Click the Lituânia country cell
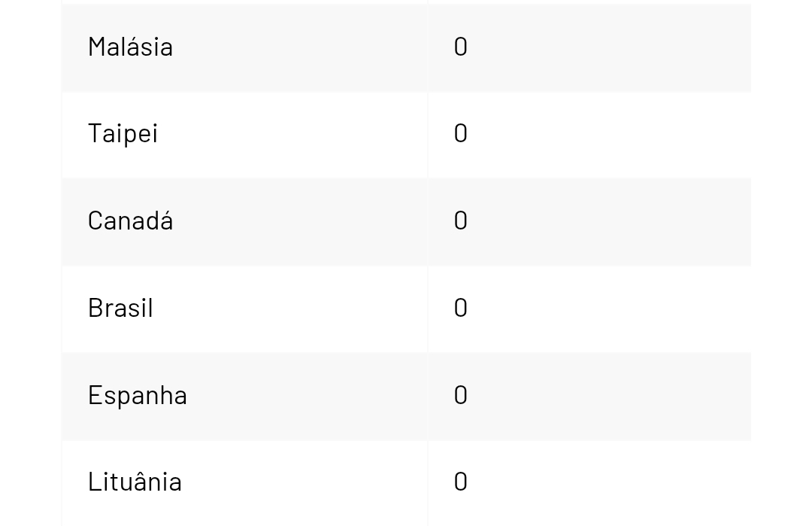 [x=135, y=482]
